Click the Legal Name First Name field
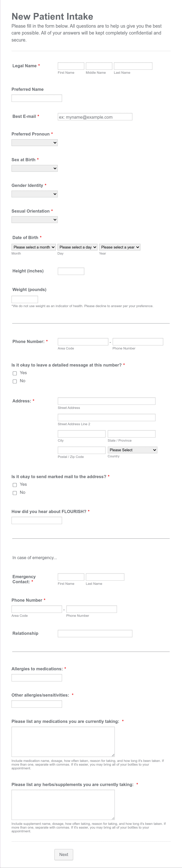This screenshot has width=182, height=868. point(71,66)
